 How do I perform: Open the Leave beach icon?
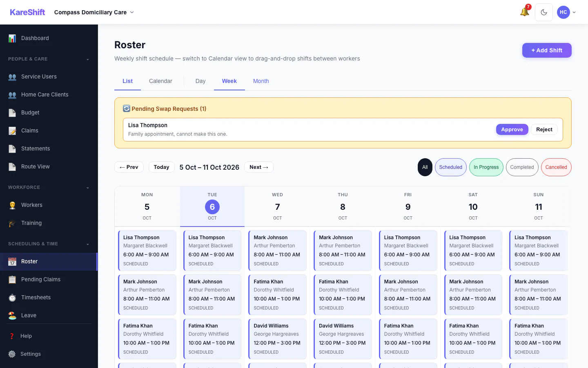[x=12, y=316]
